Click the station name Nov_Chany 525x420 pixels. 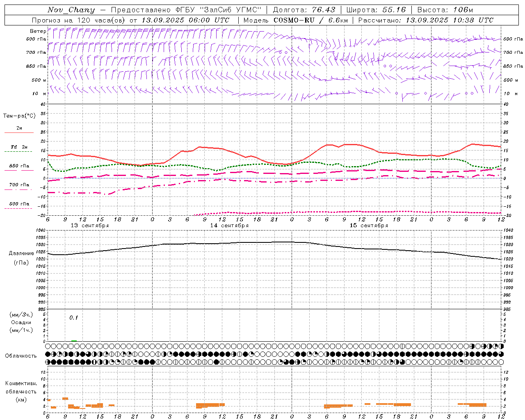[71, 10]
